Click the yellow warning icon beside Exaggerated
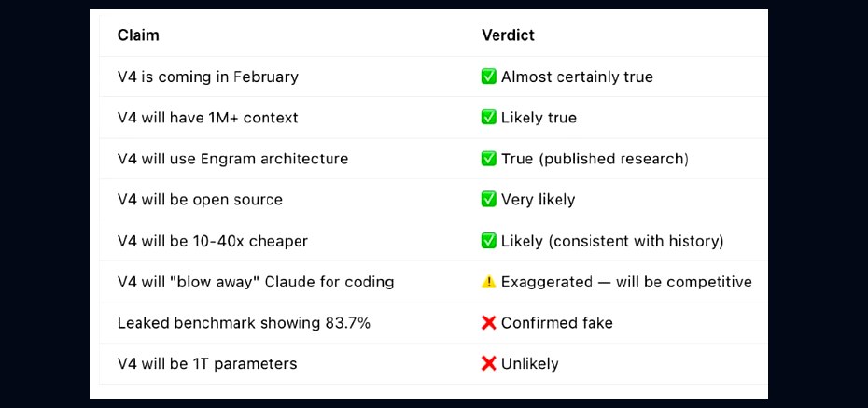This screenshot has height=408, width=868. pos(488,282)
